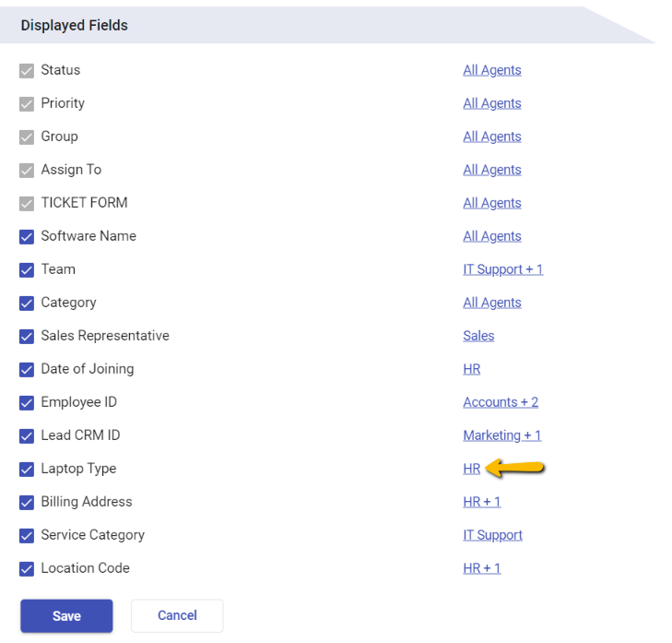
Task: Open All Agents link for Group
Action: pyautogui.click(x=492, y=137)
